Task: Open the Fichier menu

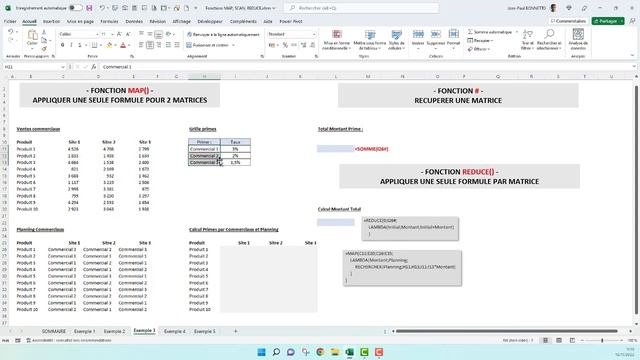Action: point(10,21)
